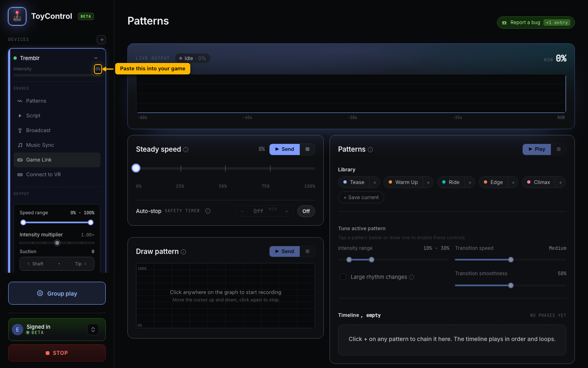Decrease the auto-stop timer with minus
This screenshot has width=588, height=368.
(242, 211)
